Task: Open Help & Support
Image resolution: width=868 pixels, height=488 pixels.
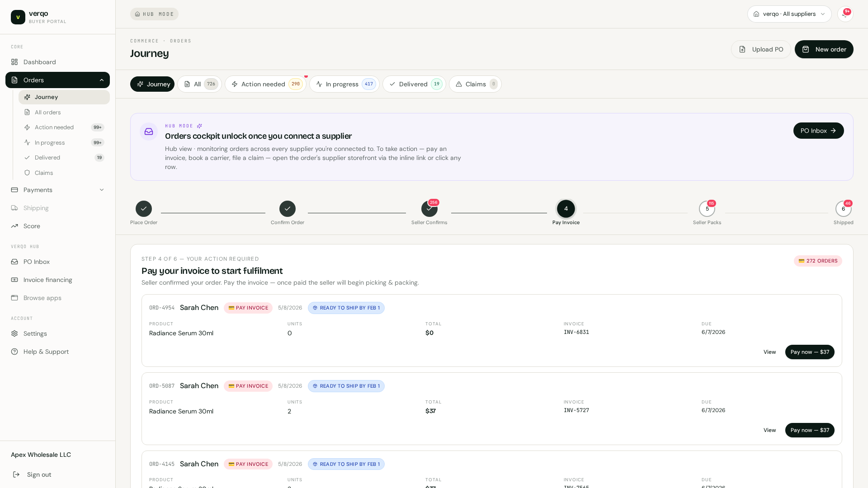Action: click(x=57, y=352)
